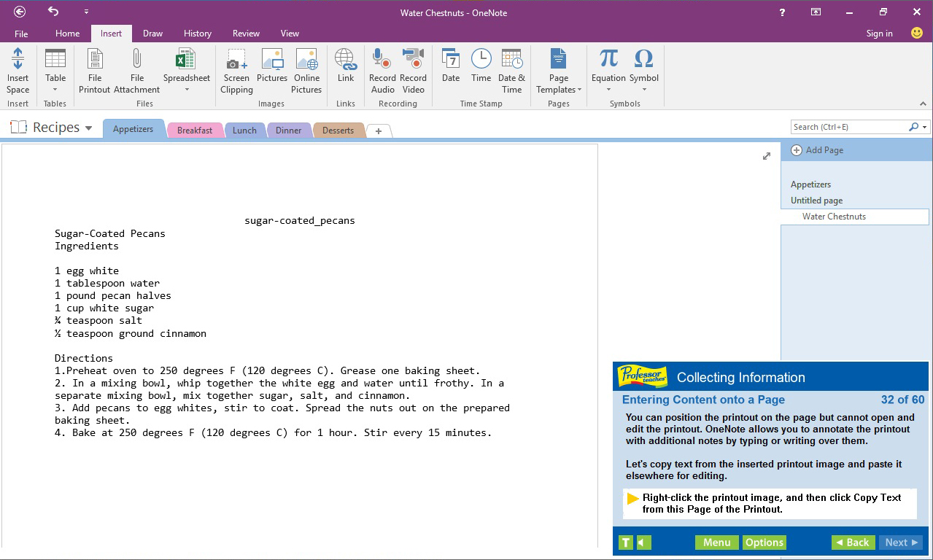This screenshot has width=933, height=560.
Task: Click Next in the tutorial window
Action: pos(900,542)
